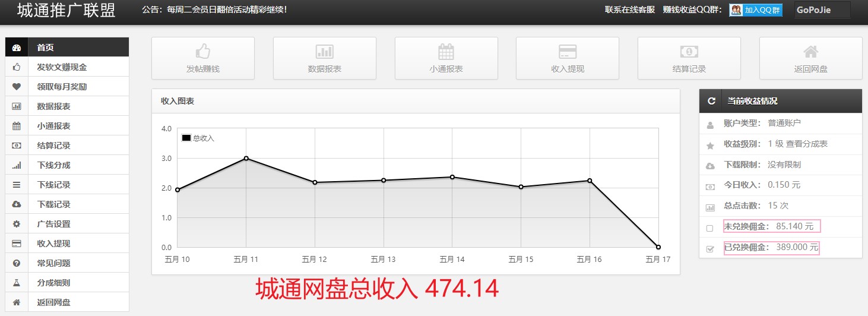This screenshot has width=868, height=316.
Task: Click the 查看分成表 link
Action: [807, 144]
